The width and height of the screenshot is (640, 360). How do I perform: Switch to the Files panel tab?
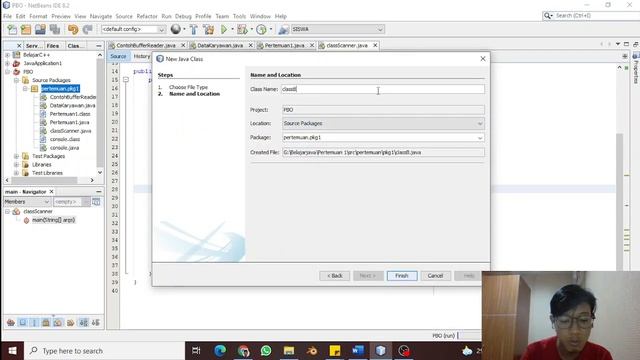(53, 46)
